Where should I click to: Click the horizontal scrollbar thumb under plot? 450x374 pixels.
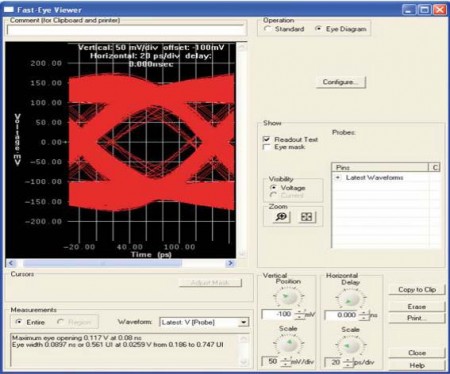click(103, 263)
